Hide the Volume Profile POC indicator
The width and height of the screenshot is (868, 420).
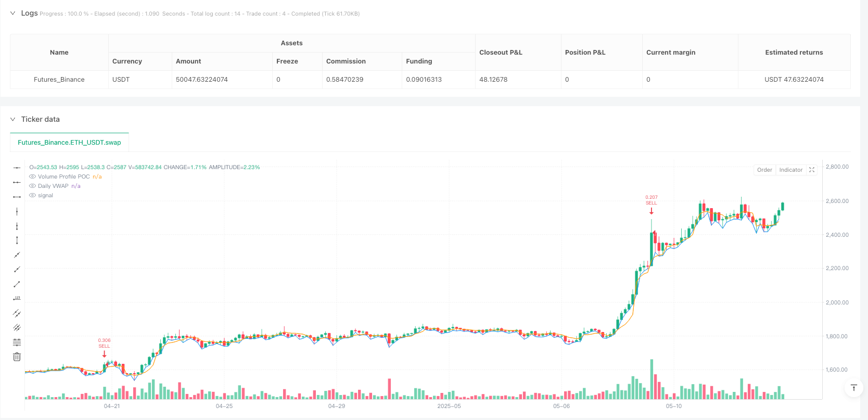33,177
